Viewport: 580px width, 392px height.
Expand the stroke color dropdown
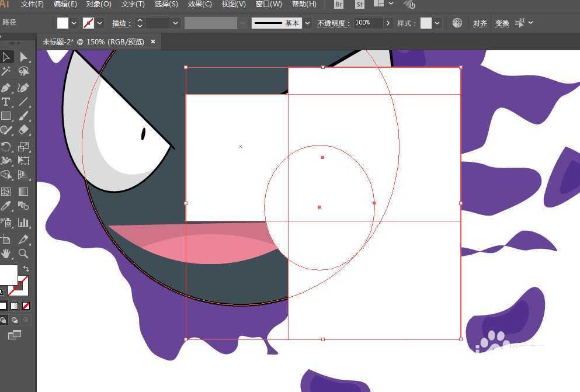click(x=100, y=23)
